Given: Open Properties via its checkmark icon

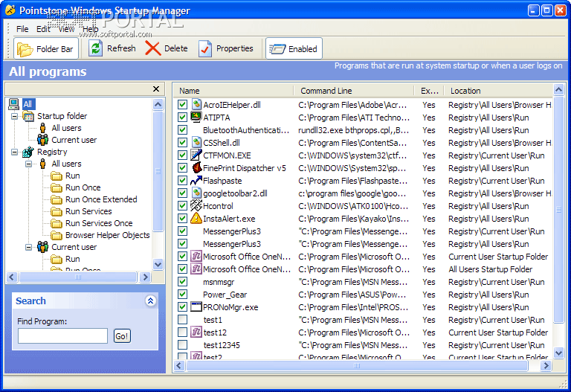Looking at the screenshot, I should point(205,48).
